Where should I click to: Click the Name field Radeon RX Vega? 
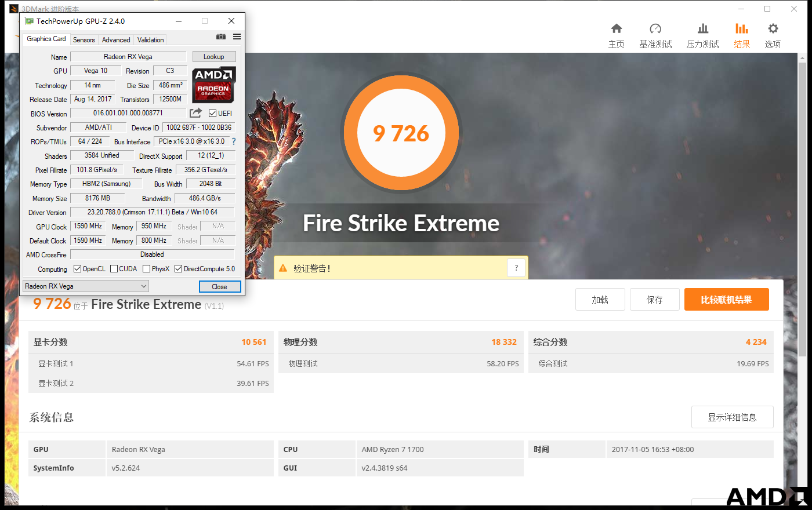[x=128, y=57]
